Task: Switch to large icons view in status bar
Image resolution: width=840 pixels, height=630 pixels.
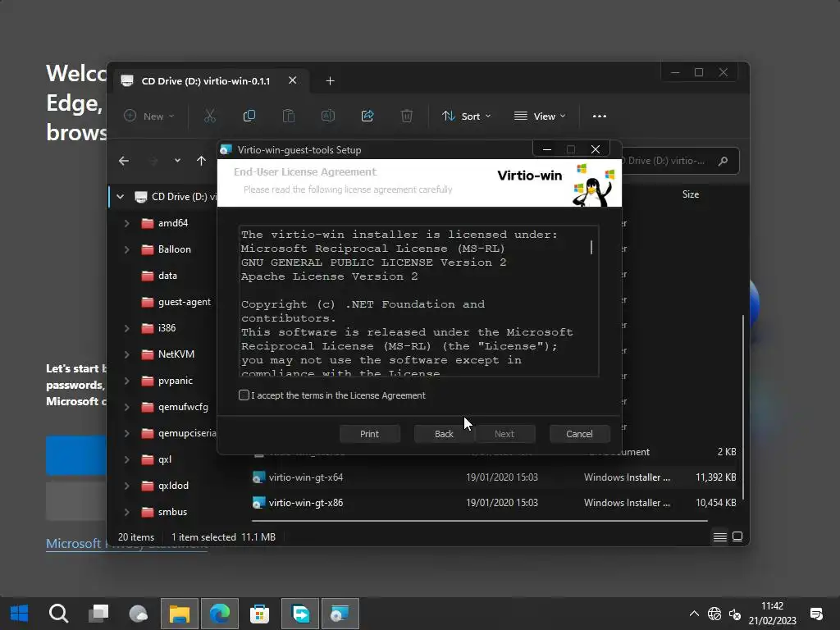Action: point(737,536)
